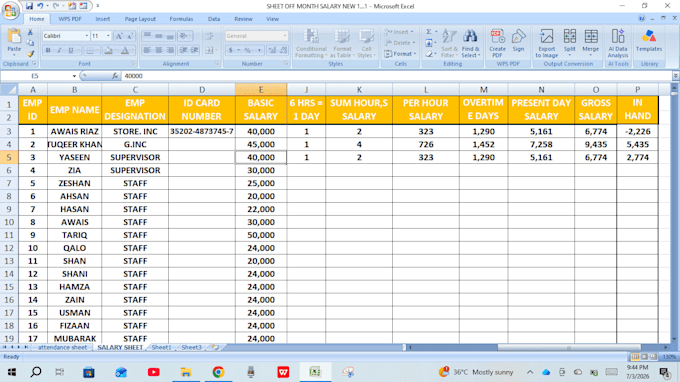
Task: Toggle Underline formatting button
Action: [x=71, y=51]
